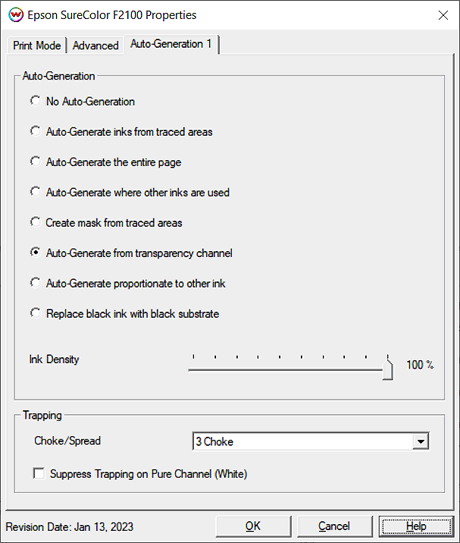This screenshot has width=460, height=543.
Task: Confirm settings with the OK button
Action: click(253, 526)
